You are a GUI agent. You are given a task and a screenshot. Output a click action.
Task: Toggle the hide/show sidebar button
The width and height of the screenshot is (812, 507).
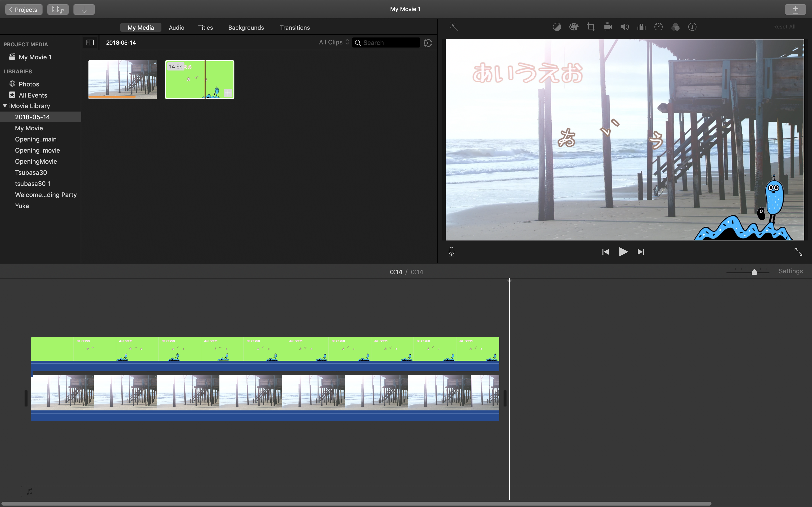[90, 42]
